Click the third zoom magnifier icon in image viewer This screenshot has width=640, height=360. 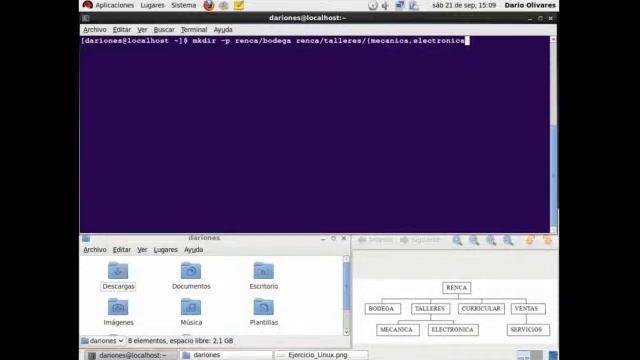click(x=491, y=240)
